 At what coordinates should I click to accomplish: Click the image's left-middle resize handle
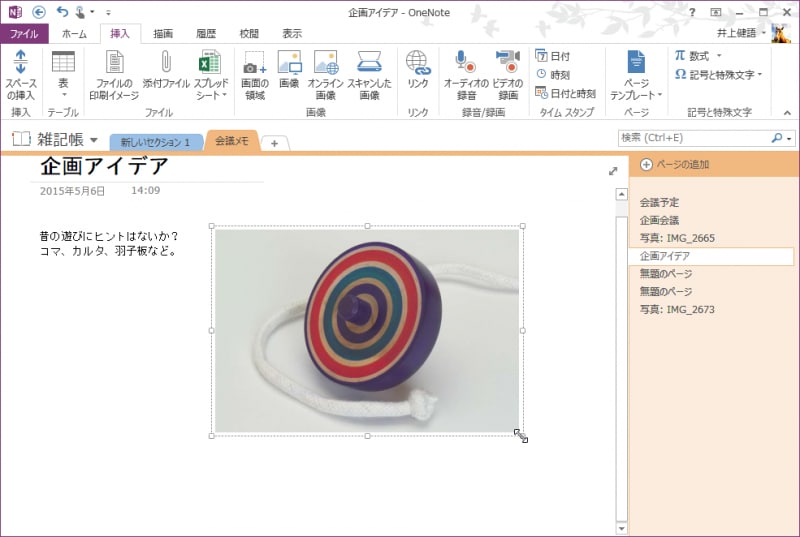212,330
